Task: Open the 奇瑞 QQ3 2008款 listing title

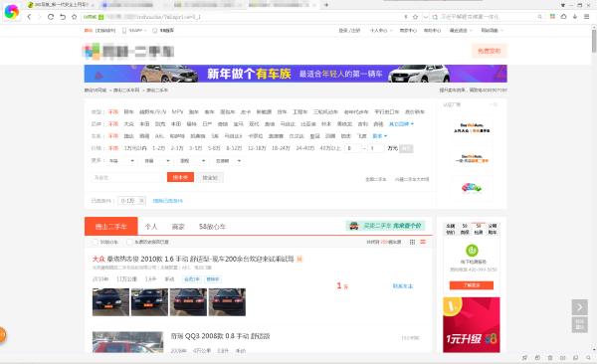Action: (x=220, y=336)
